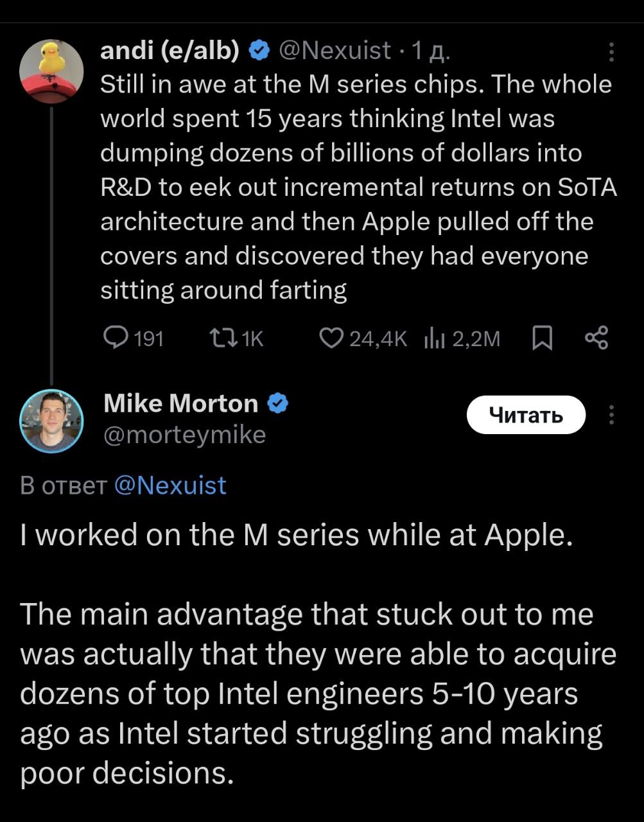Click the verified badge beside Mike Morton
This screenshot has width=644, height=822.
click(x=277, y=404)
